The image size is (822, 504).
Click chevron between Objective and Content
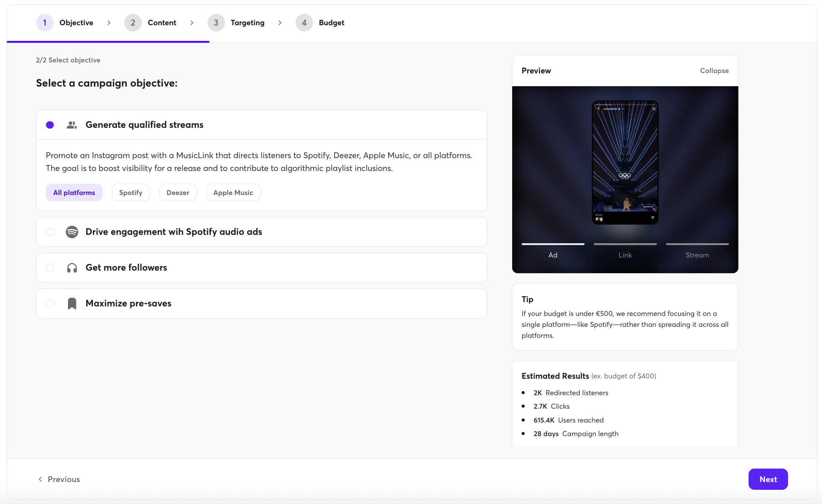pos(109,23)
